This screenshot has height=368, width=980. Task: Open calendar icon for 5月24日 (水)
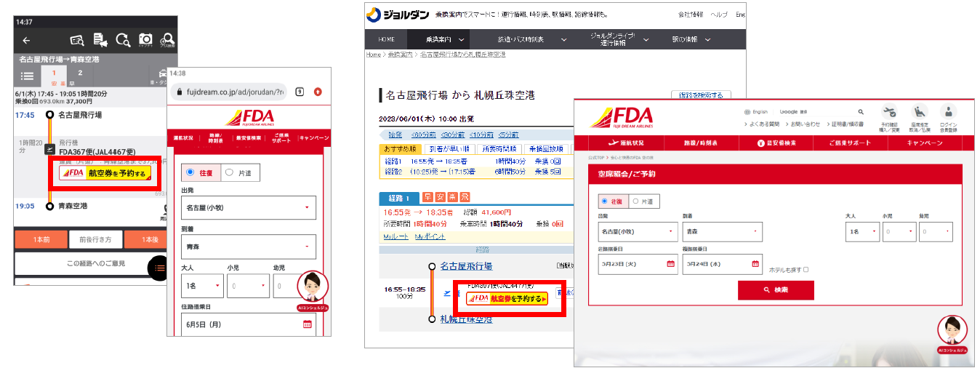click(x=755, y=263)
